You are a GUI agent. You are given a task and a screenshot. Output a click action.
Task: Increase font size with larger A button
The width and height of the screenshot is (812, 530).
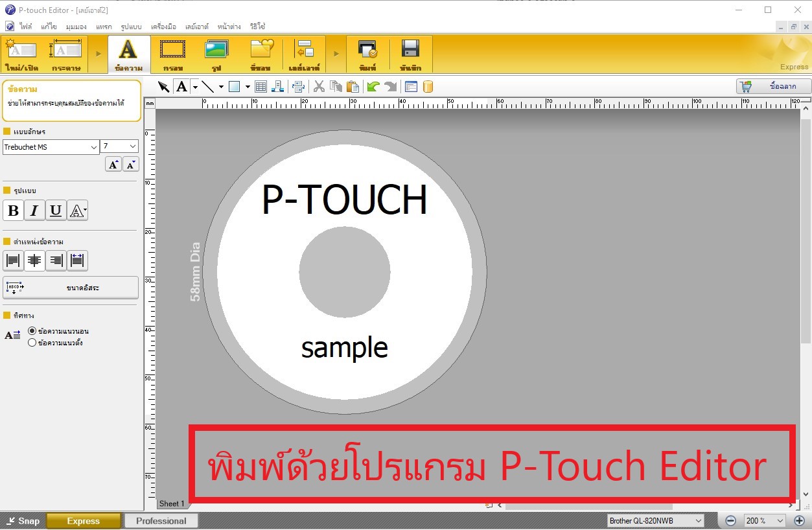(x=113, y=165)
